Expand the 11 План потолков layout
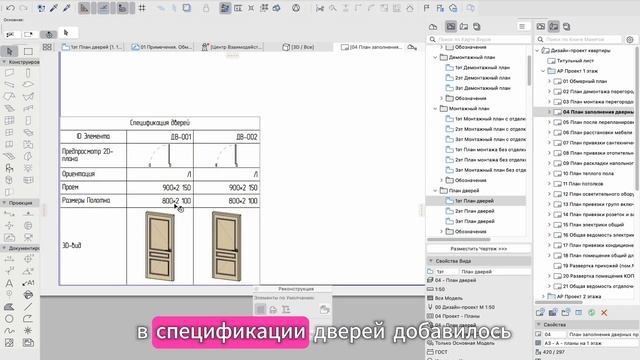 click(549, 184)
